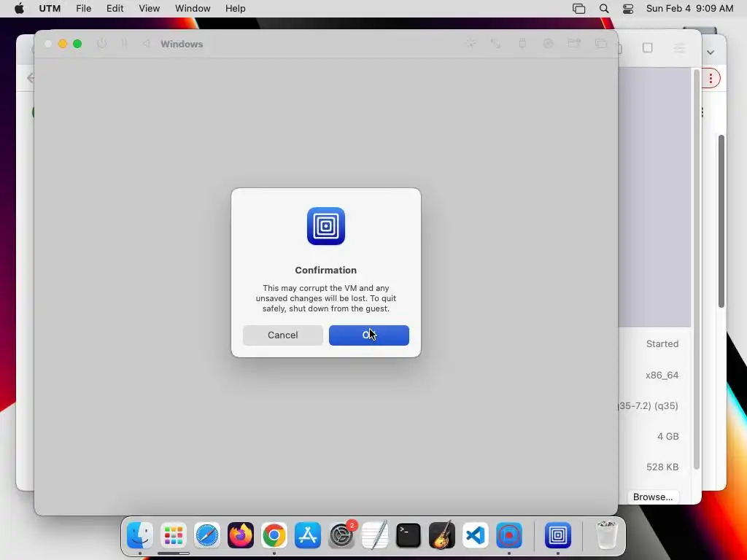Screen dimensions: 747x560
Task: Click the shared folder icon
Action: coord(574,44)
